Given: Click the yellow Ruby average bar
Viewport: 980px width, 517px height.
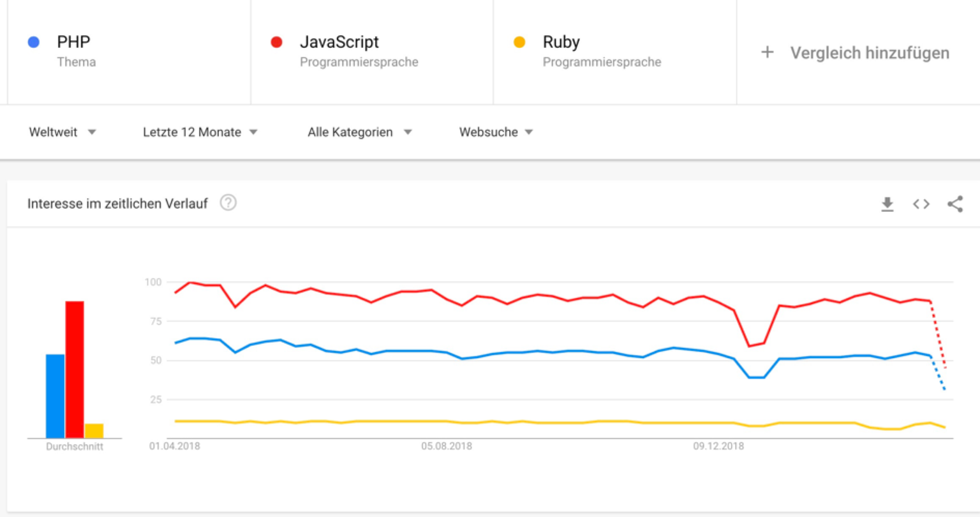Looking at the screenshot, I should click(x=94, y=431).
